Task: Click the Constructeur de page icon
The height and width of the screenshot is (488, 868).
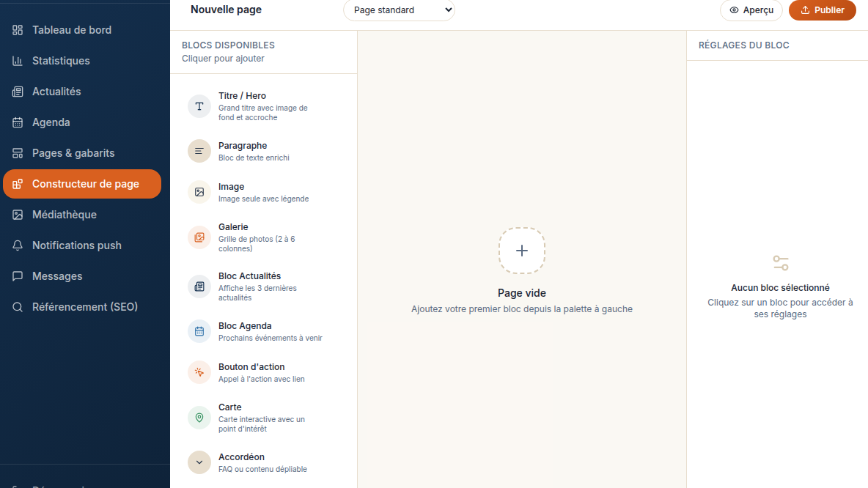Action: point(18,184)
